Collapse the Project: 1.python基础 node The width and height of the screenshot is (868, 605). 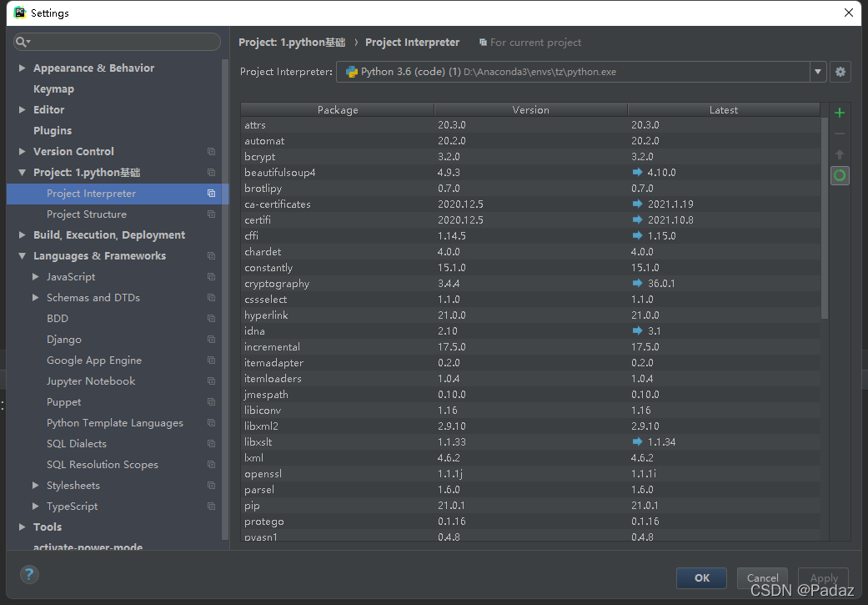click(x=23, y=172)
